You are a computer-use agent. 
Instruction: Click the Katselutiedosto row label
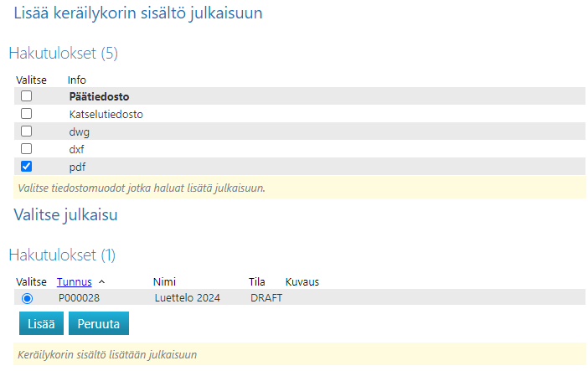click(x=101, y=114)
